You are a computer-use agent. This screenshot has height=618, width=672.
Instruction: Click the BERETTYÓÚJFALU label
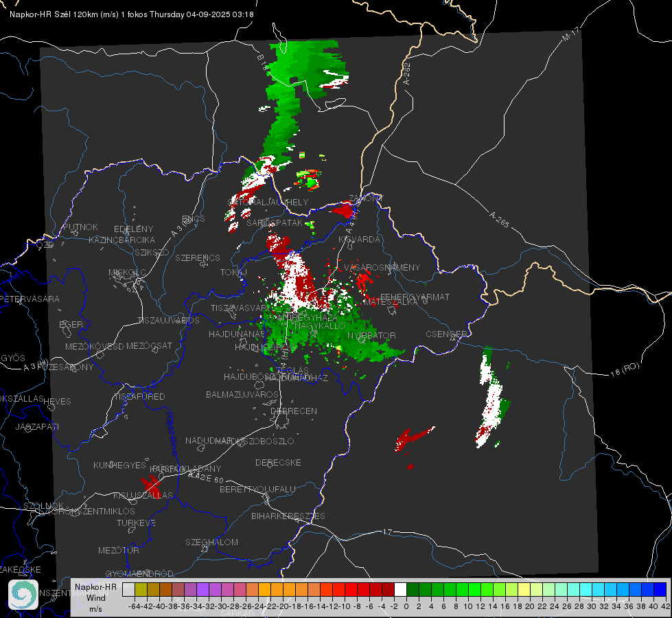[x=257, y=489]
